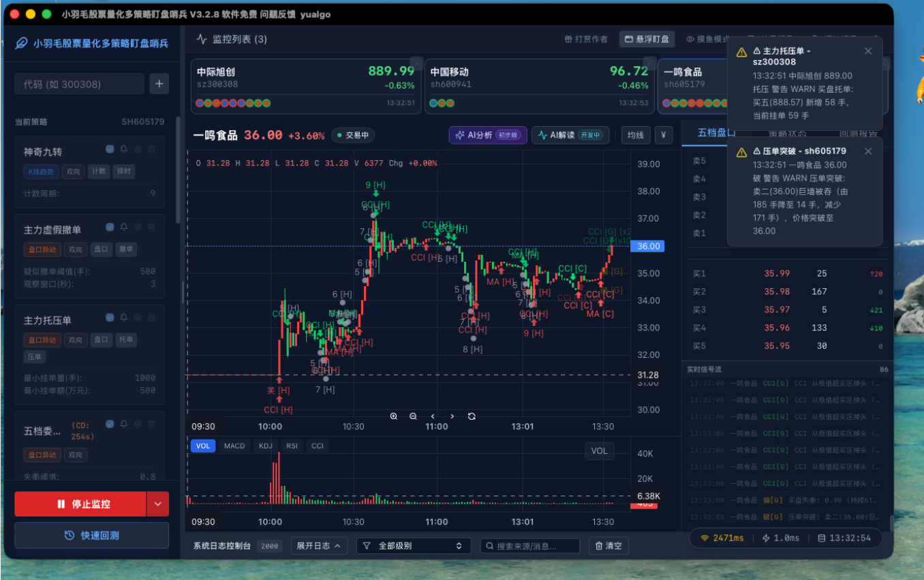The width and height of the screenshot is (924, 580).
Task: Focus the 代码 stock code input field
Action: pyautogui.click(x=79, y=84)
